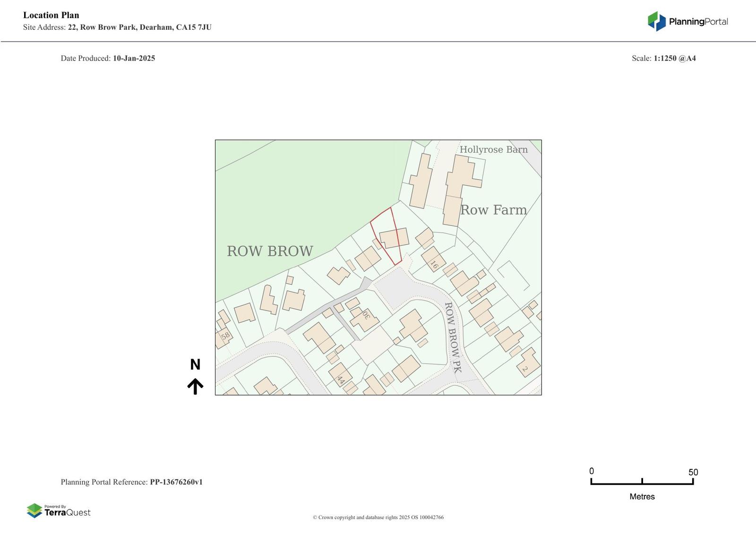Click the Scale 1:1250 @A4 text
Image resolution: width=756 pixels, height=535 pixels.
663,59
